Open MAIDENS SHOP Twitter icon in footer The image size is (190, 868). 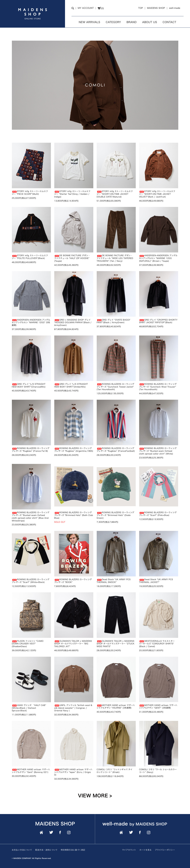tap(51, 832)
